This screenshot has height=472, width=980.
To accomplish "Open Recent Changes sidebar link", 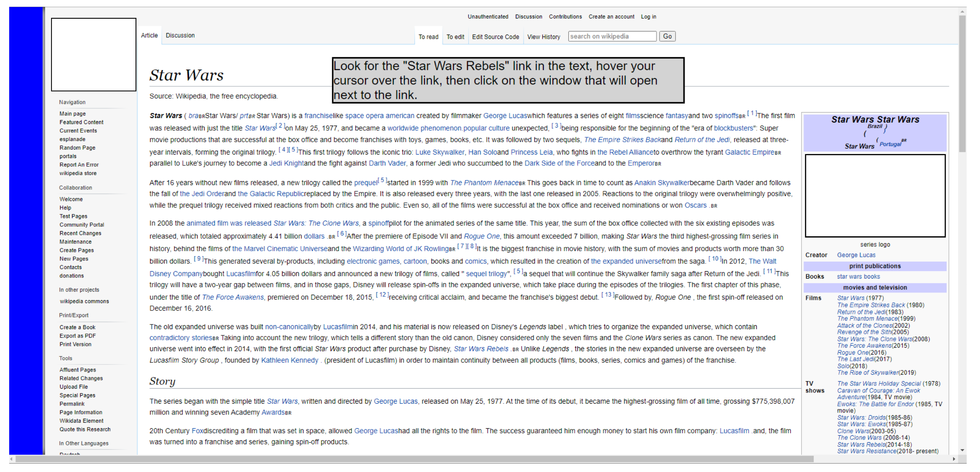I will (x=80, y=233).
